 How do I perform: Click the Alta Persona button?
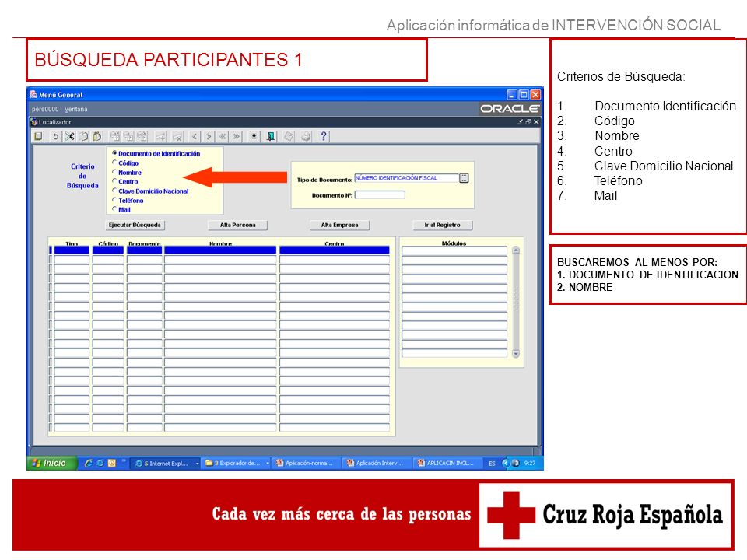point(238,226)
